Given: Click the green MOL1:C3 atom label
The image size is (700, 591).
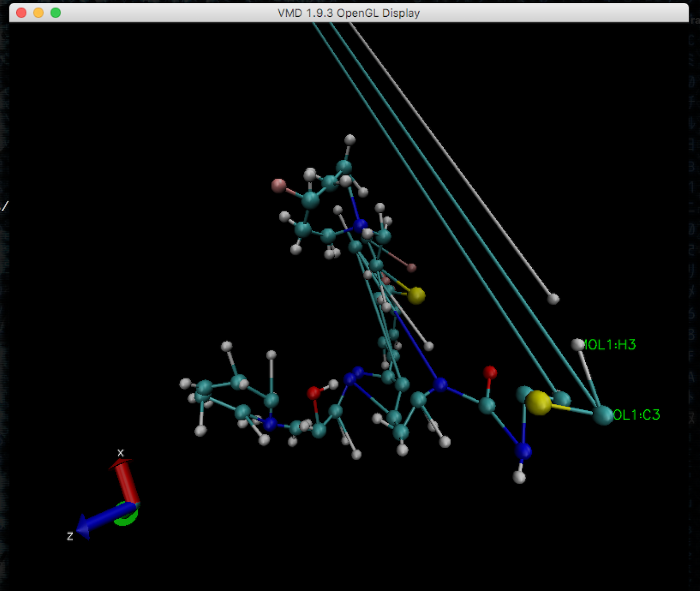Looking at the screenshot, I should point(636,415).
